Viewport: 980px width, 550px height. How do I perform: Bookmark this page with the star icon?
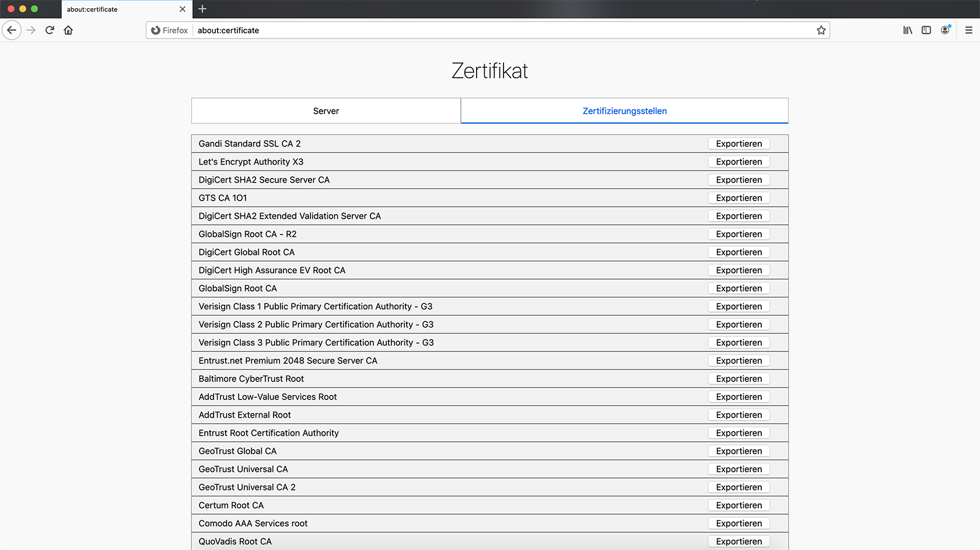tap(821, 30)
